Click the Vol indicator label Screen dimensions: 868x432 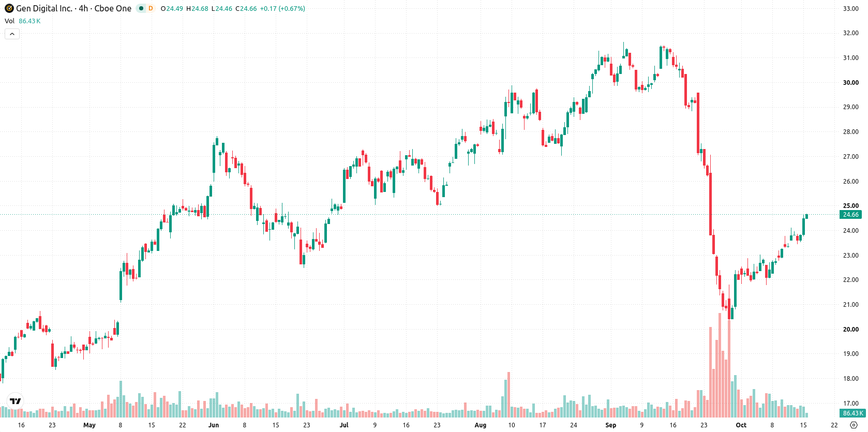[9, 21]
